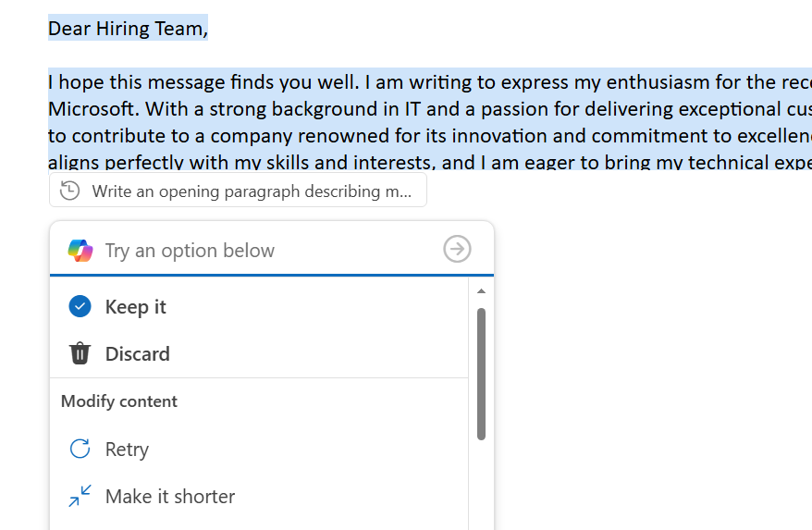Click the prompt history clock icon

69,191
